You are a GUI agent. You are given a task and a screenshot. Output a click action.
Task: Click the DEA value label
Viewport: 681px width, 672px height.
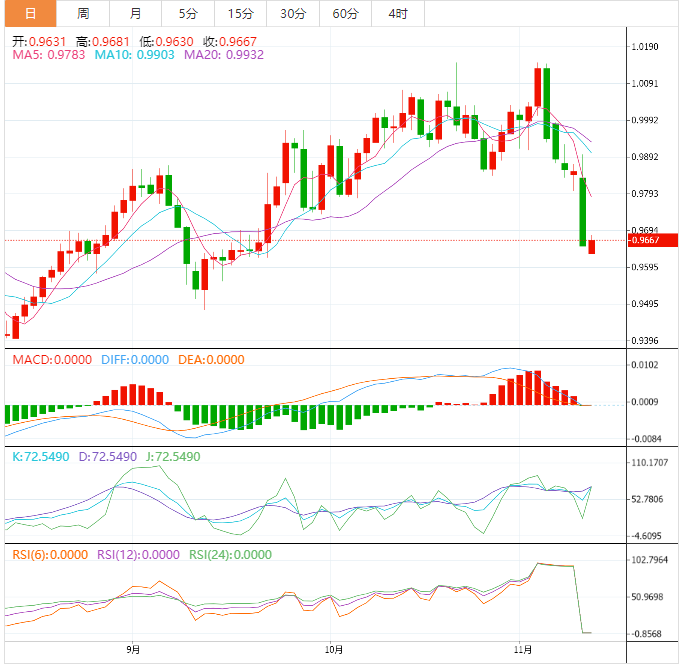point(210,360)
